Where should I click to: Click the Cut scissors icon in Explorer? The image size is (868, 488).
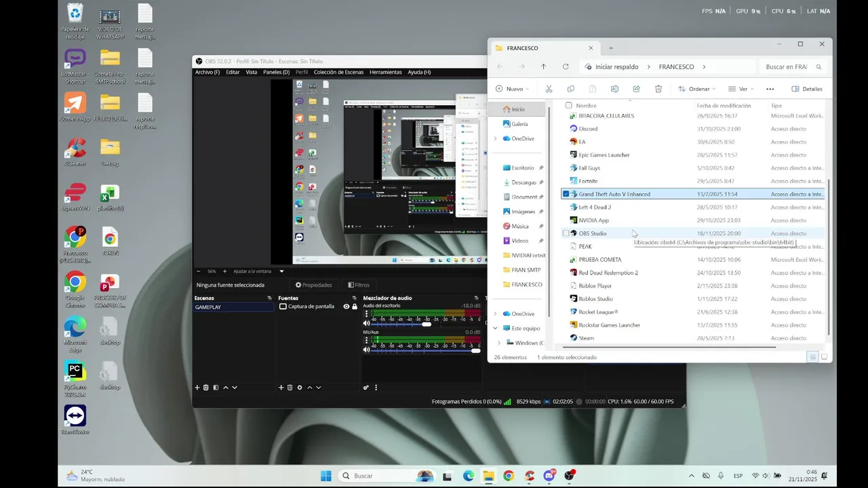(x=549, y=89)
